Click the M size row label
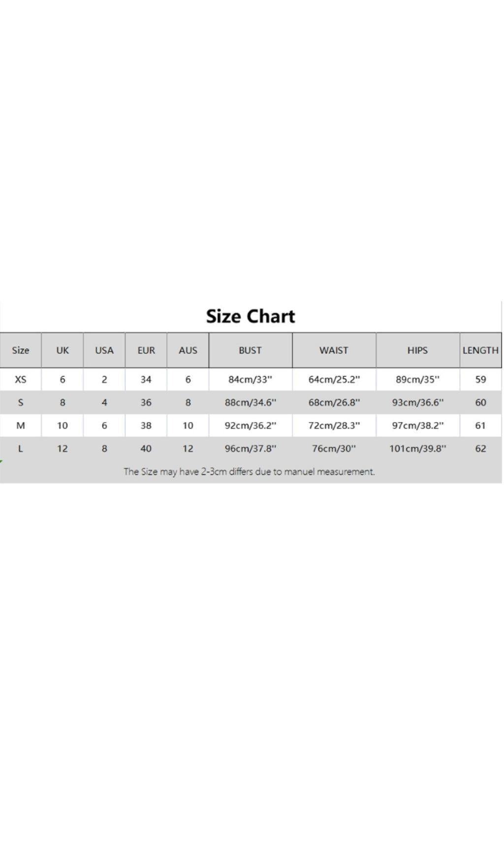Image resolution: width=504 pixels, height=857 pixels. click(21, 426)
